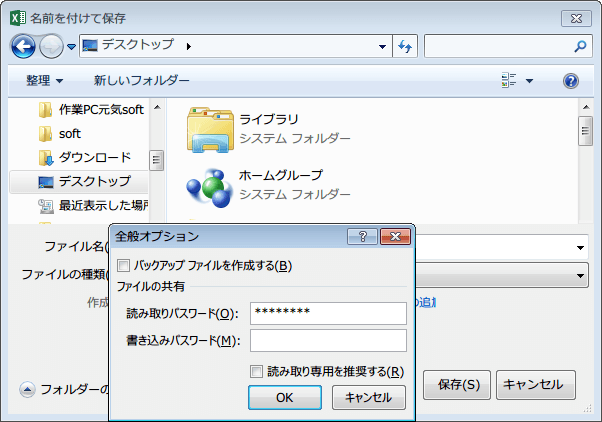Click the sidebar scrollbar thumb
The height and width of the screenshot is (422, 602).
pyautogui.click(x=156, y=160)
